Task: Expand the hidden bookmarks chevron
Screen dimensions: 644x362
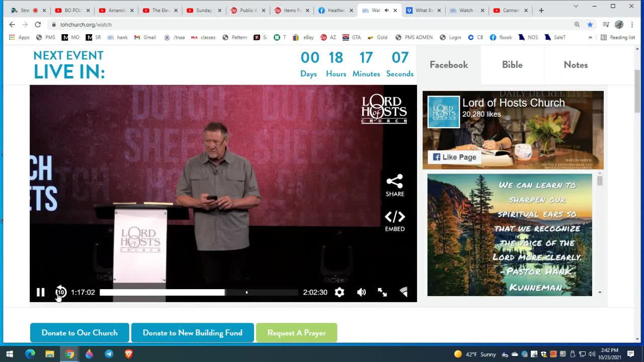Action: coord(590,37)
